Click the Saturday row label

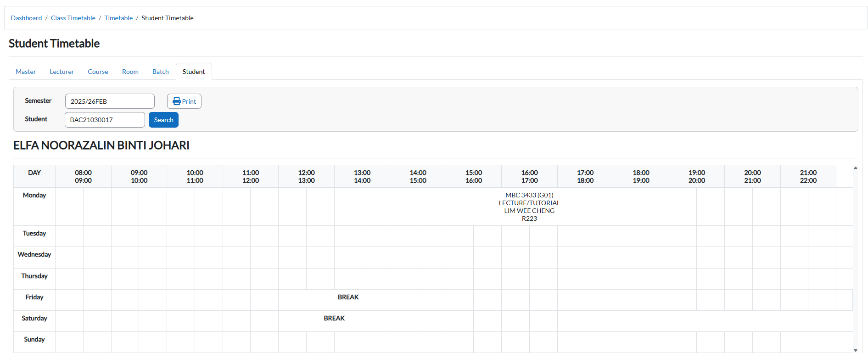click(34, 318)
